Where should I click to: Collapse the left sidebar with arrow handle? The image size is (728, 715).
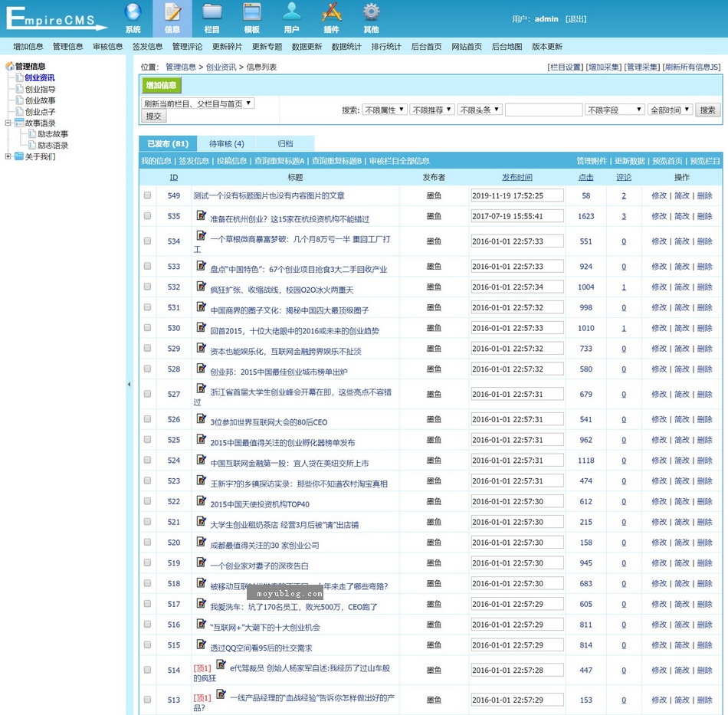129,384
